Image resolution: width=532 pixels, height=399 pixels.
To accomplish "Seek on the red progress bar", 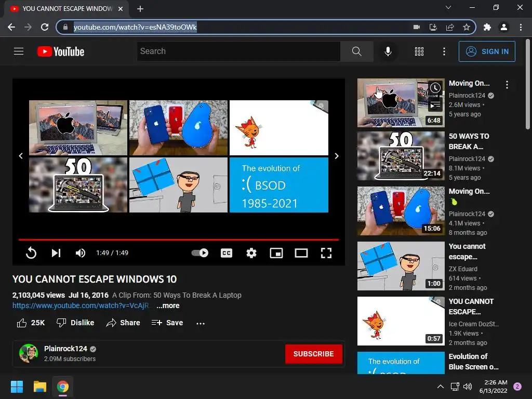I will [x=179, y=240].
